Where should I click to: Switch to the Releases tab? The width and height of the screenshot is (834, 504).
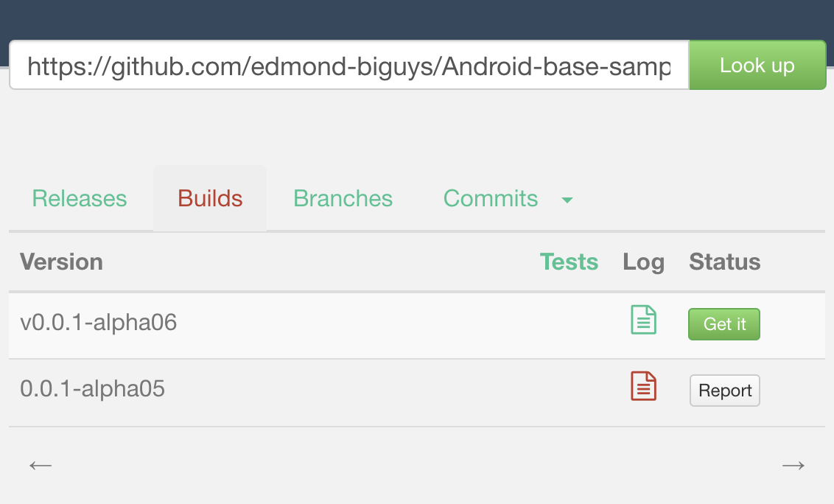click(x=80, y=198)
